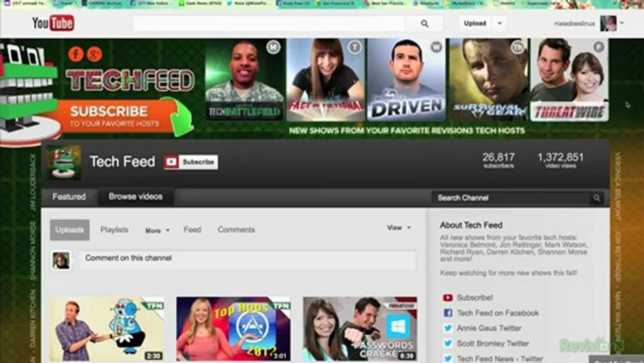This screenshot has width=644, height=363.
Task: Click the Facebook icon in banner
Action: (x=76, y=54)
